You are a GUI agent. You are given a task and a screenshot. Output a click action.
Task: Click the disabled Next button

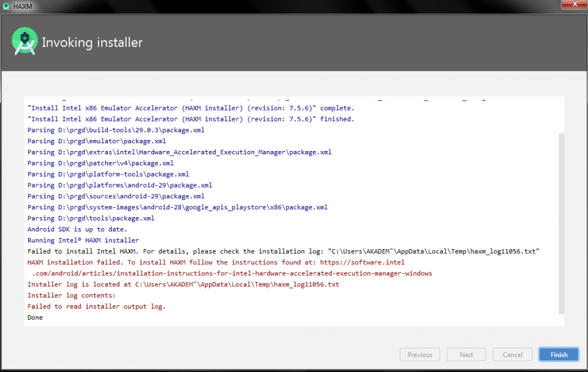coord(466,354)
